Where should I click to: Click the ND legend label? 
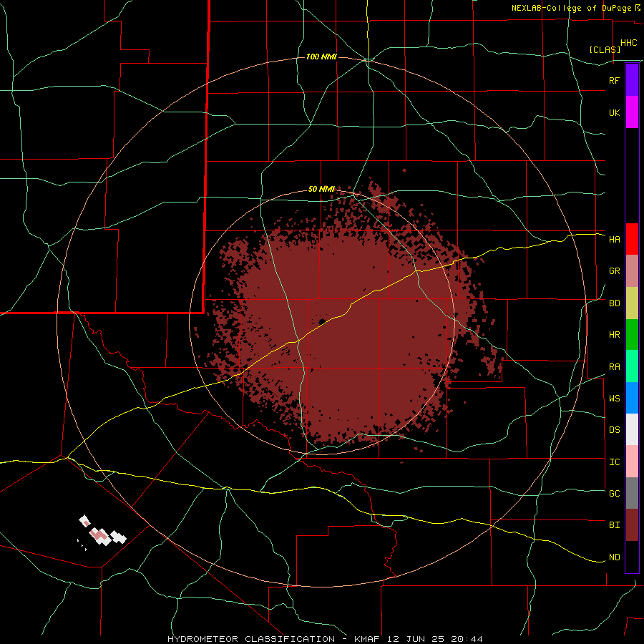coord(614,557)
